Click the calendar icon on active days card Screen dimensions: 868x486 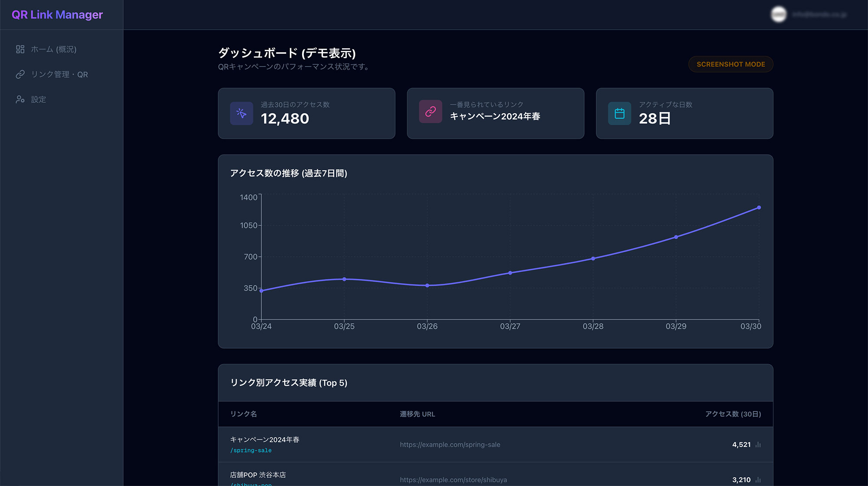click(x=619, y=113)
